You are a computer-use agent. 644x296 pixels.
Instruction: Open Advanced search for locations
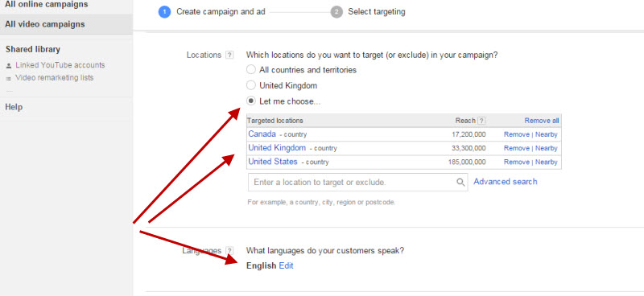(x=506, y=182)
